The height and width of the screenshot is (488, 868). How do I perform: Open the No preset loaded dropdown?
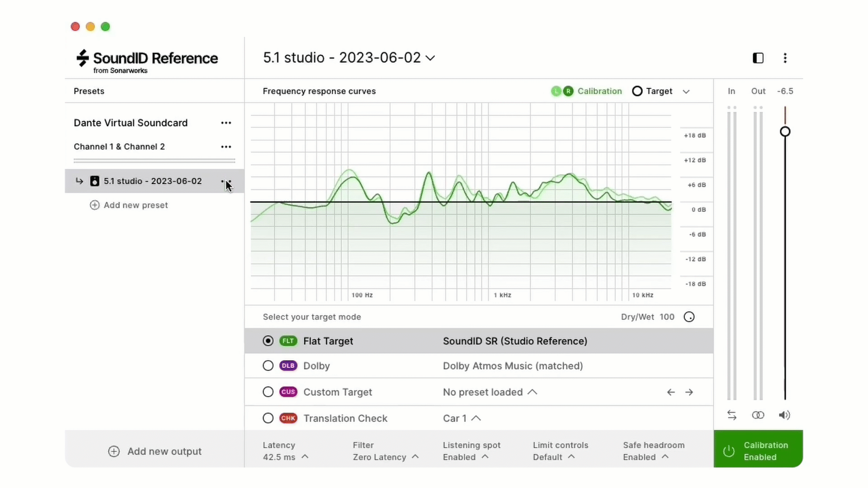point(490,392)
